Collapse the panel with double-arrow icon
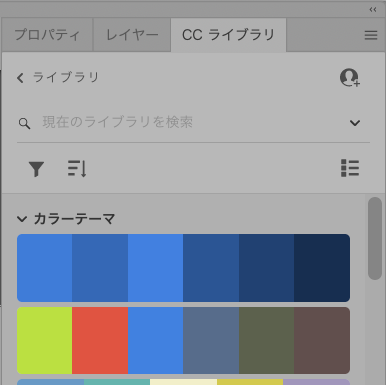 [x=373, y=9]
